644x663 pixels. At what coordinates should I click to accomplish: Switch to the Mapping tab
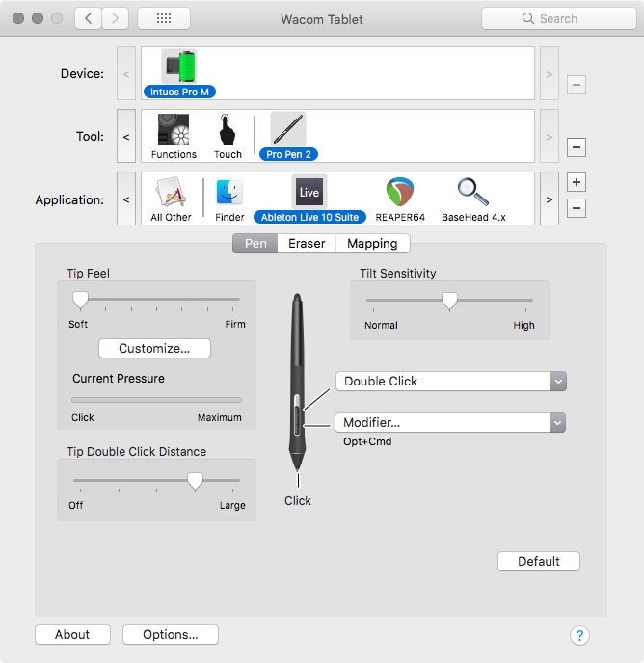click(372, 244)
